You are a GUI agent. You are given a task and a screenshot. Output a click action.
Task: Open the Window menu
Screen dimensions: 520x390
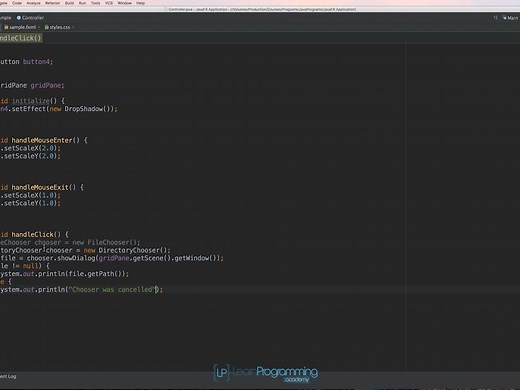point(124,3)
